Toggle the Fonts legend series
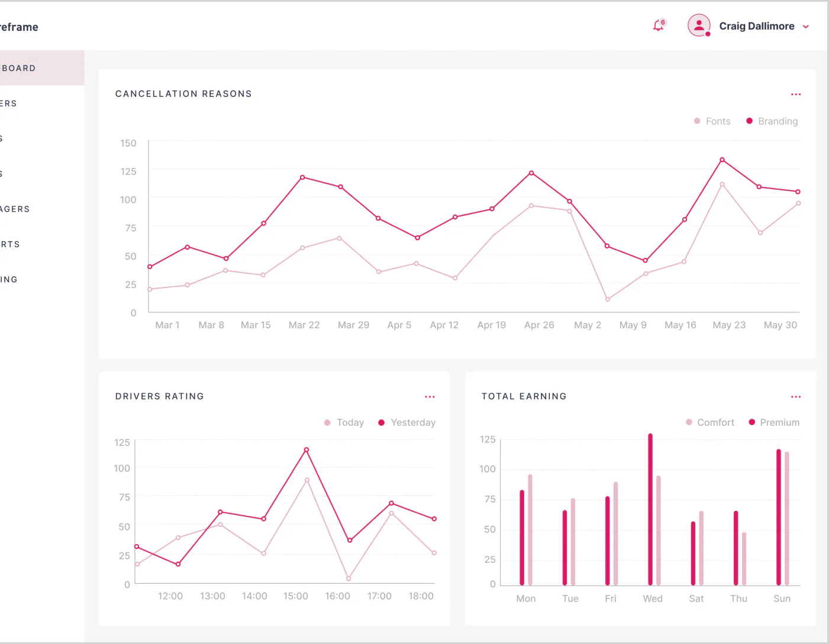The image size is (829, 644). click(712, 121)
